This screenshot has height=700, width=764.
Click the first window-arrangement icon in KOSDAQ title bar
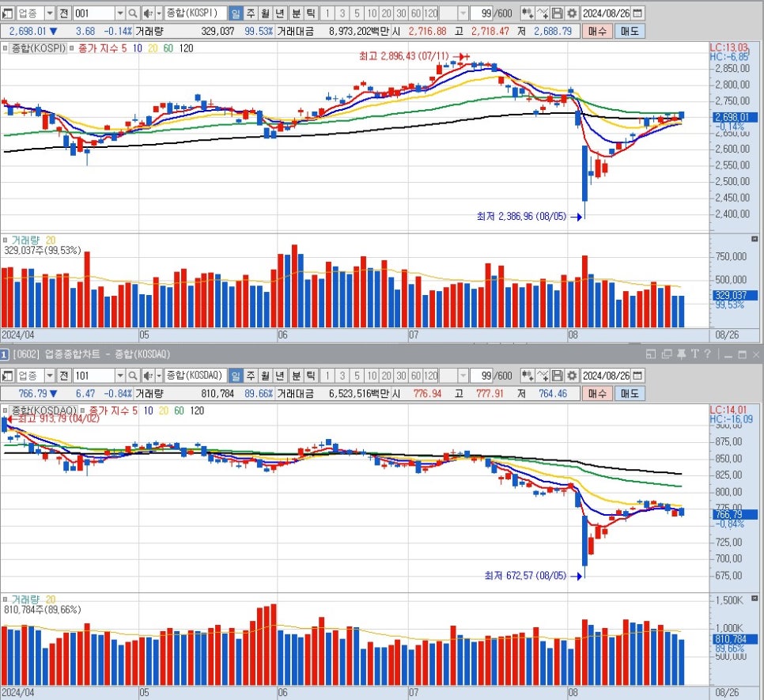pos(650,354)
